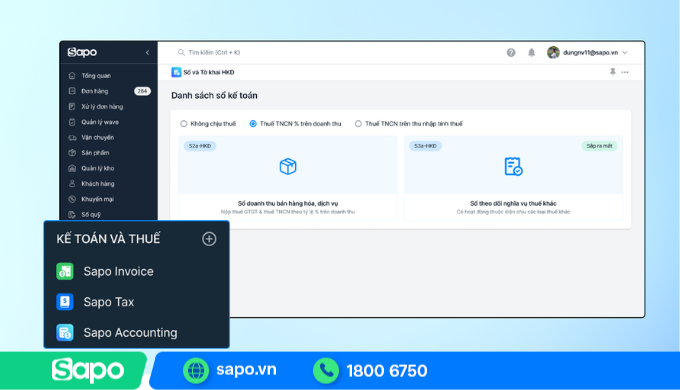
Task: Open the more options ellipsis menu
Action: coord(625,72)
